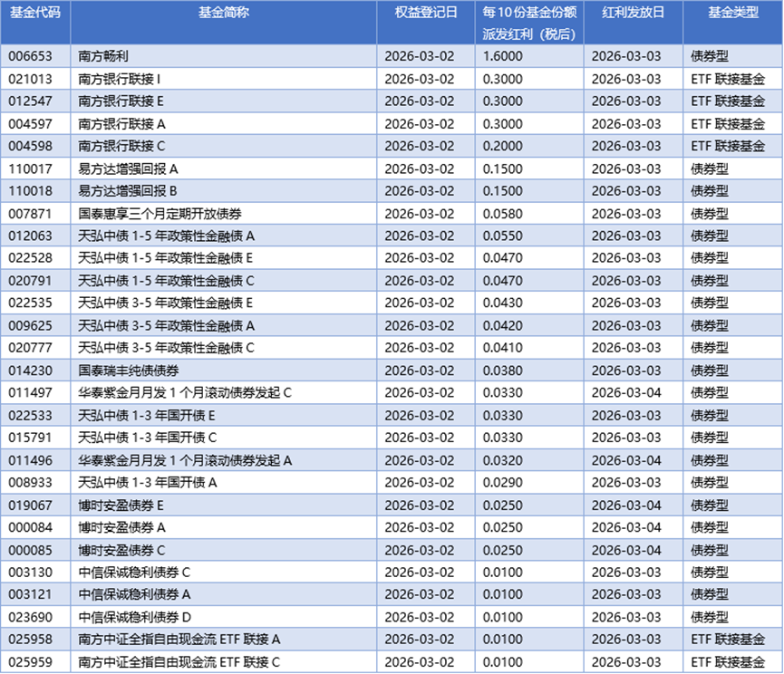Click 华泰紫金月月发 1 个月滚动债券发起 C
Image resolution: width=784 pixels, height=674 pixels.
point(185,392)
